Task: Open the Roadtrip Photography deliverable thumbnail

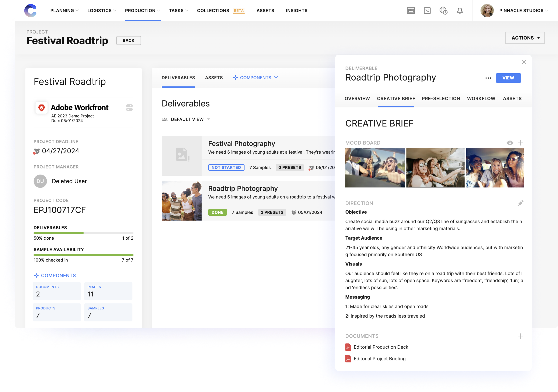Action: pos(181,200)
